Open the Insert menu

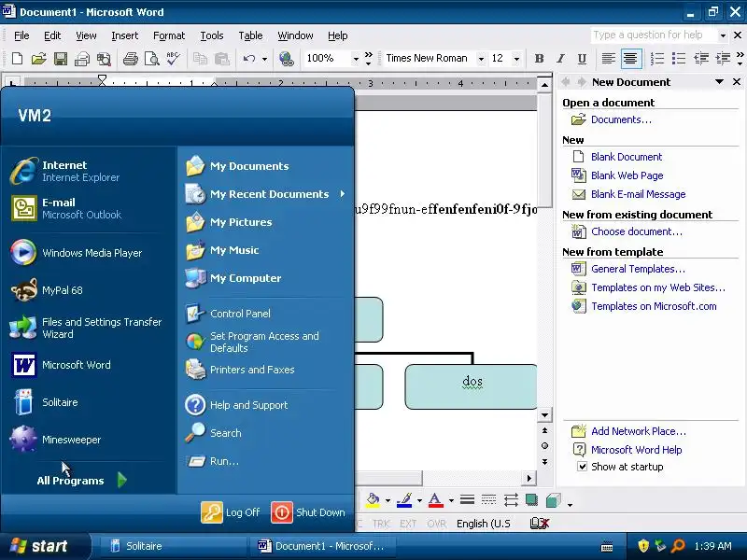pyautogui.click(x=125, y=35)
